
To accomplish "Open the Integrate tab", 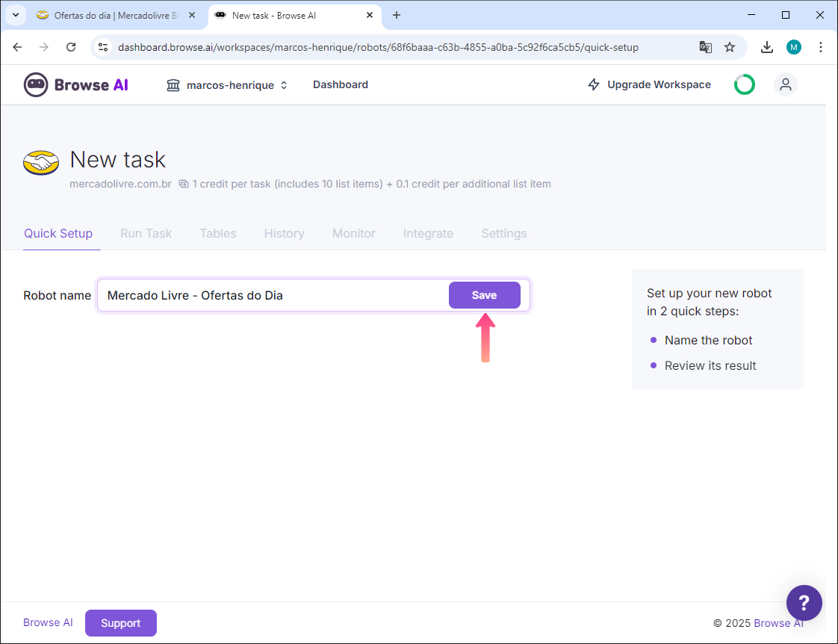I will pyautogui.click(x=428, y=234).
